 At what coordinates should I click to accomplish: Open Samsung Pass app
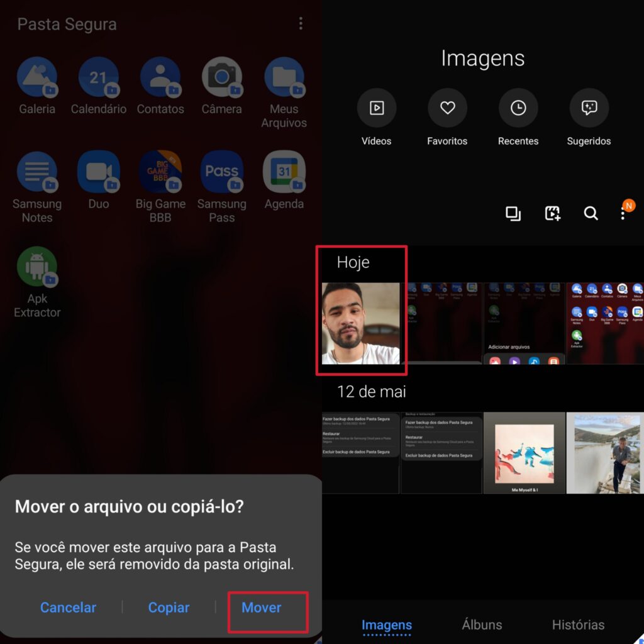tap(221, 172)
